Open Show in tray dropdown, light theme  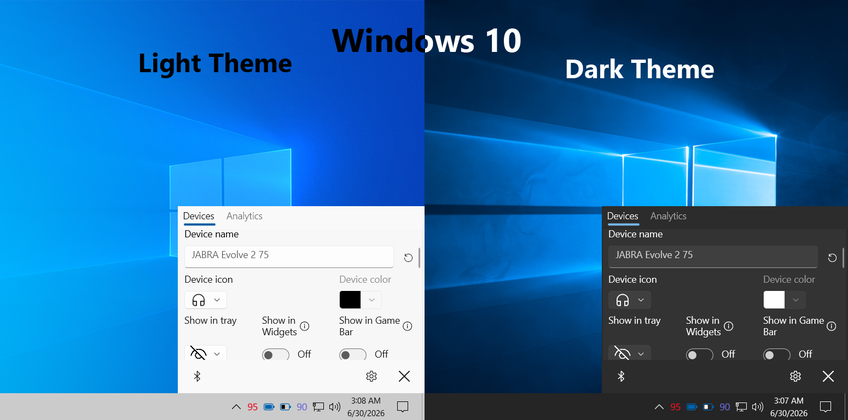click(206, 353)
